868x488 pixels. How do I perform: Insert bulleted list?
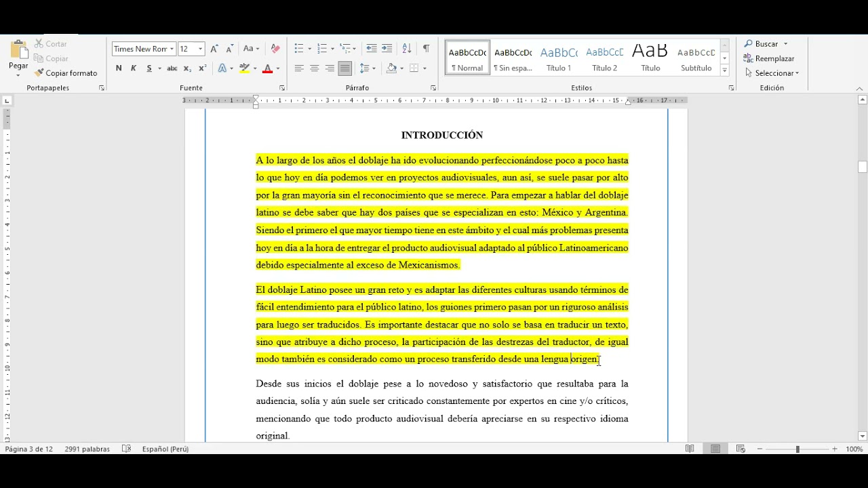[x=299, y=49]
